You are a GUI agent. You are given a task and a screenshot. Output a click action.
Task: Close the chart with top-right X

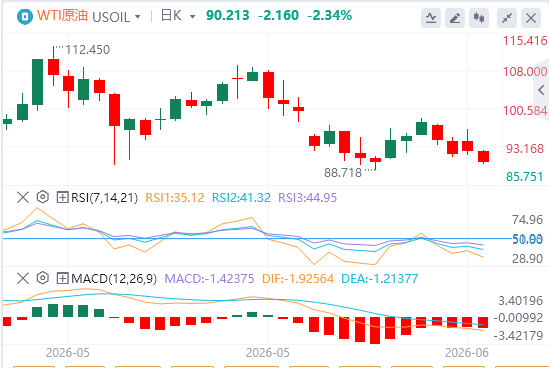(531, 18)
